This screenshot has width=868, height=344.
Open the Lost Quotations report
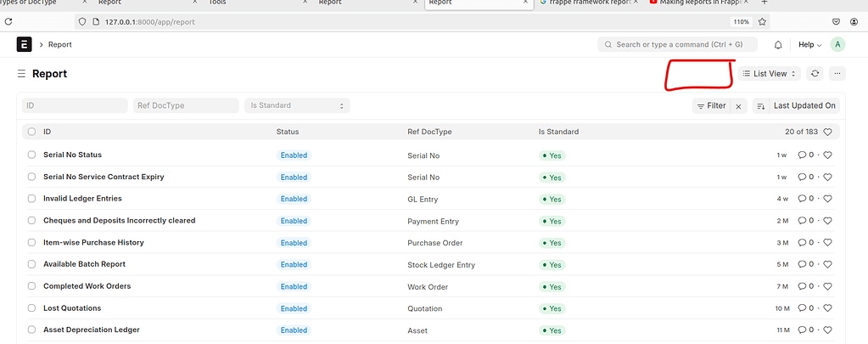click(72, 308)
